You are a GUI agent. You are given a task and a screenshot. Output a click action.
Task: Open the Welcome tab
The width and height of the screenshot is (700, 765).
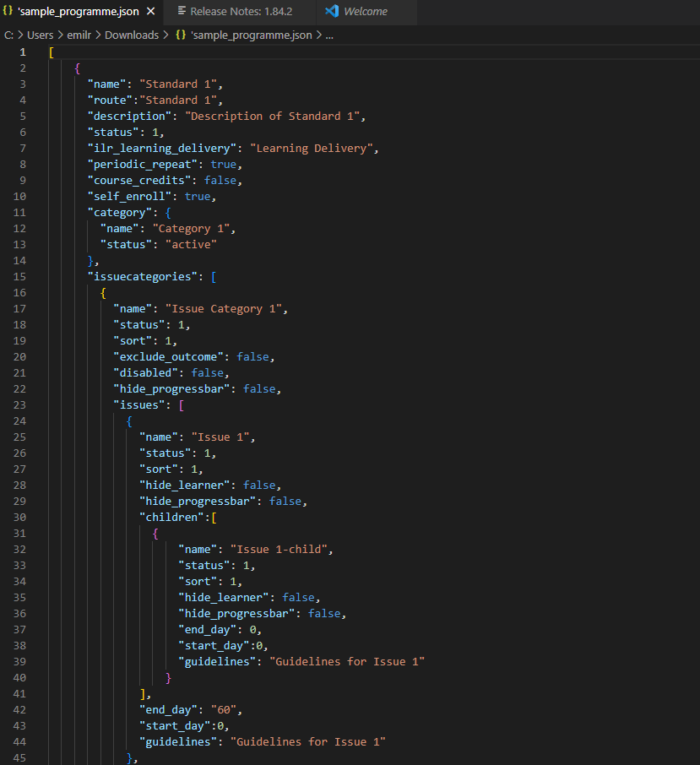click(366, 12)
